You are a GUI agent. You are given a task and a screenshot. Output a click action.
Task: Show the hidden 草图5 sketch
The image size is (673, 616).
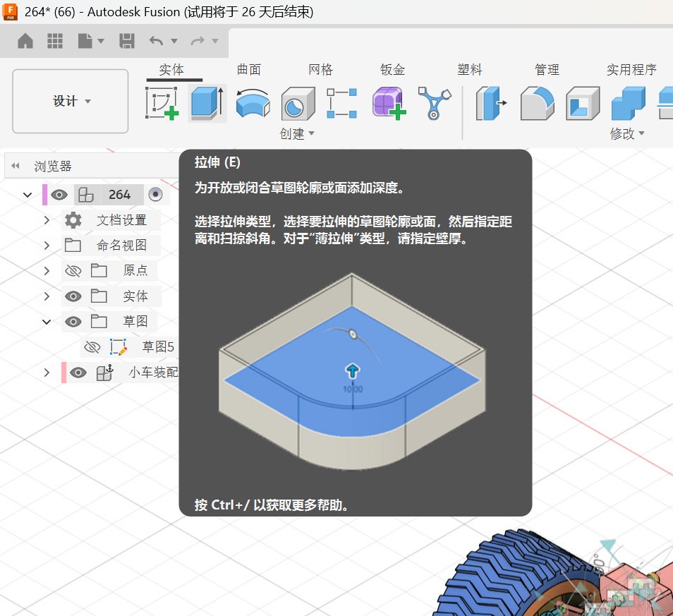click(92, 347)
